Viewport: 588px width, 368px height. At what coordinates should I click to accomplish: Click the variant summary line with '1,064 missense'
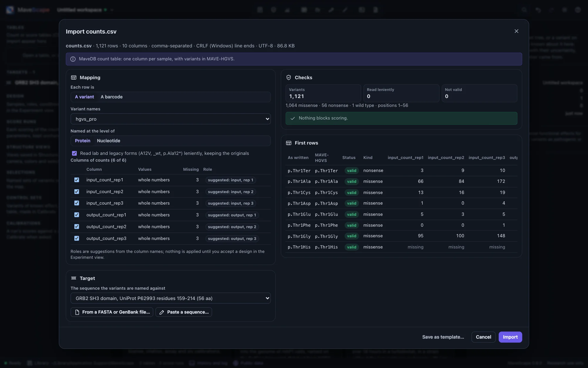[x=347, y=105]
